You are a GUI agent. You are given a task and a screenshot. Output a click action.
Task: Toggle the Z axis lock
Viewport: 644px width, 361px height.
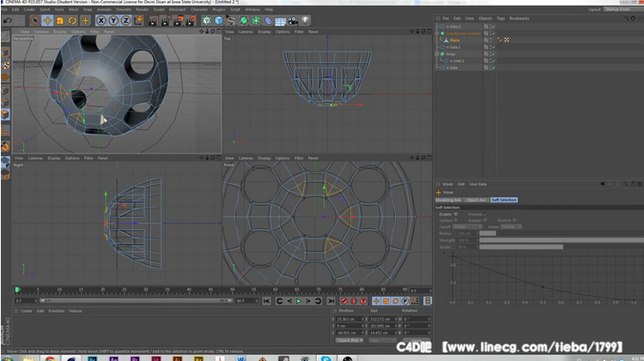coord(125,20)
